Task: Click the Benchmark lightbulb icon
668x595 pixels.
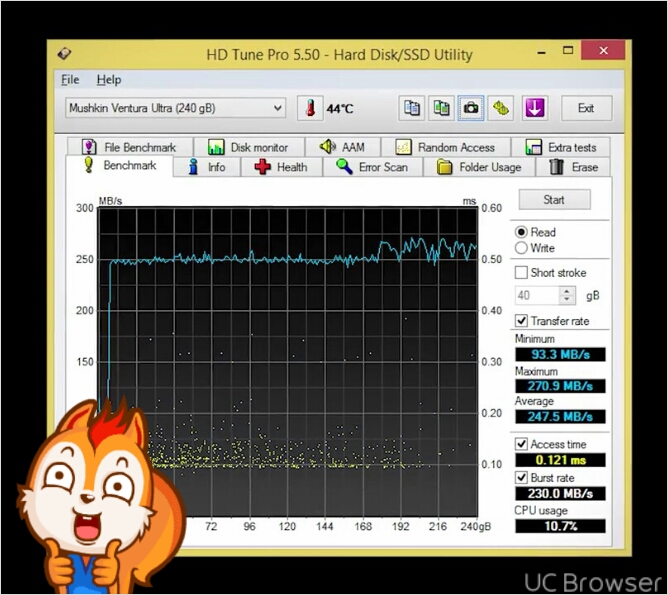Action: tap(88, 165)
